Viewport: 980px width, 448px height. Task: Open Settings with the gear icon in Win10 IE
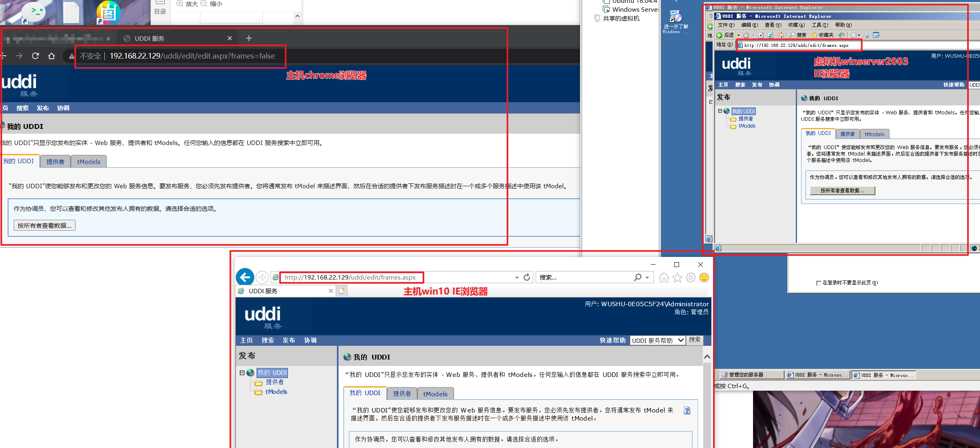click(x=691, y=278)
